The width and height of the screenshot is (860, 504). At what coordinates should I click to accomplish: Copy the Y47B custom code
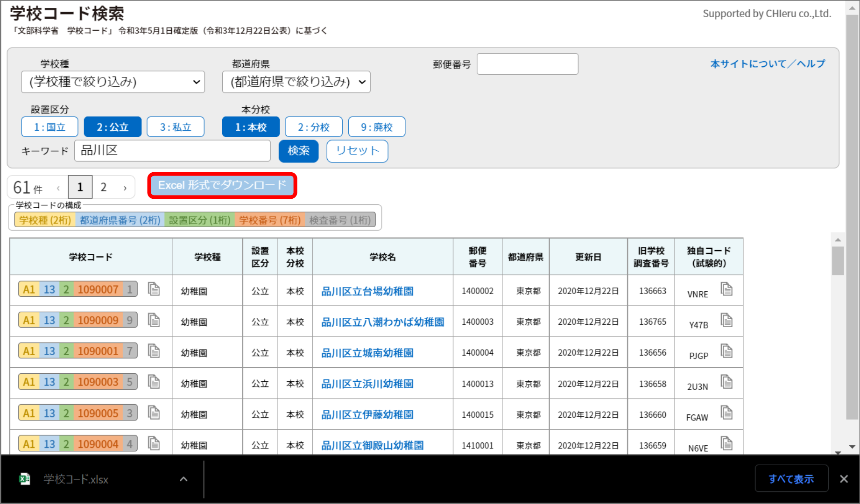tap(726, 320)
